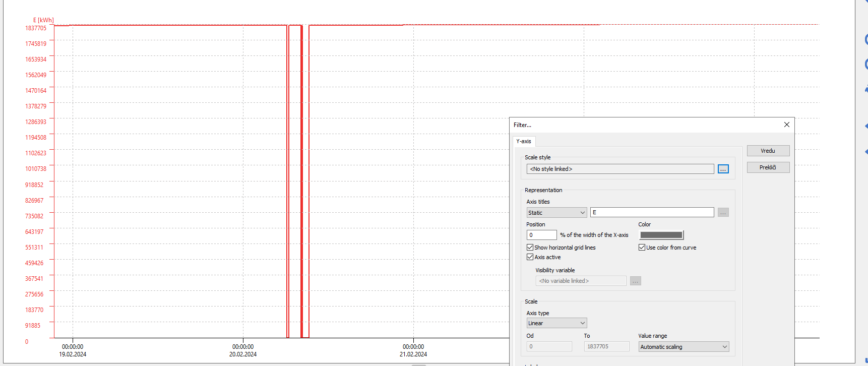Open the Axis titles Static dropdown
Image resolution: width=868 pixels, height=366 pixels.
[x=556, y=213]
